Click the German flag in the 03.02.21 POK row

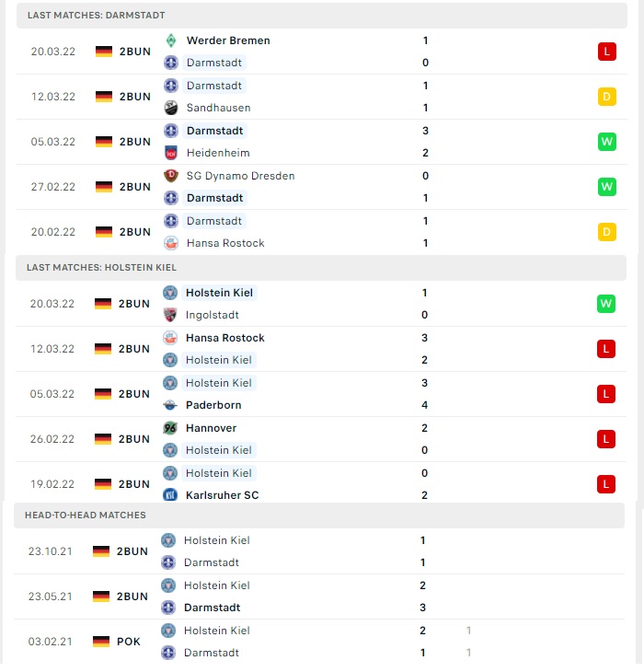pyautogui.click(x=101, y=642)
